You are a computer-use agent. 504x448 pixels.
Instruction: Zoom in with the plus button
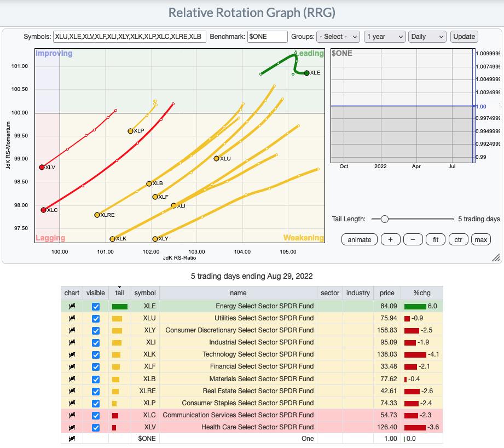[x=391, y=239]
